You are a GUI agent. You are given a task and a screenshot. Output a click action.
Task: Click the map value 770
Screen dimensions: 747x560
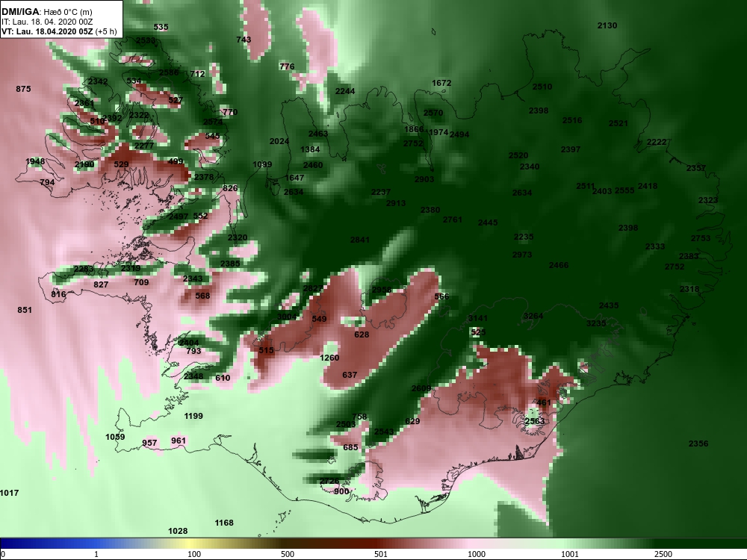[x=230, y=113]
